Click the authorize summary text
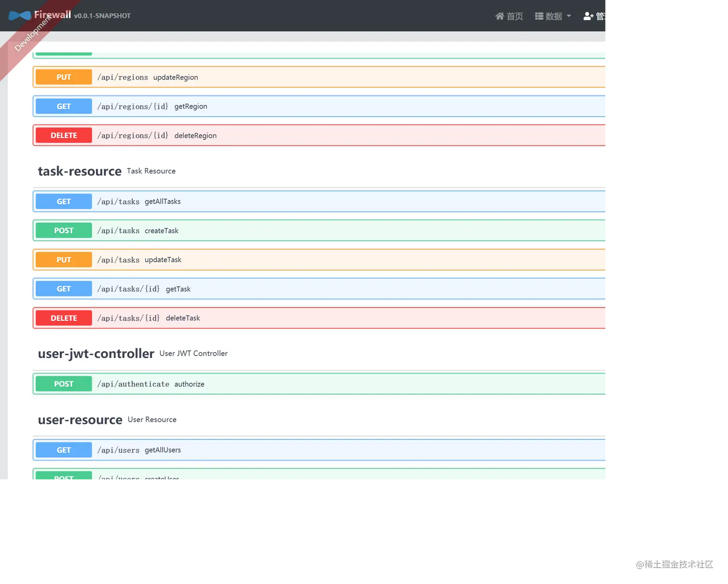 (x=189, y=384)
